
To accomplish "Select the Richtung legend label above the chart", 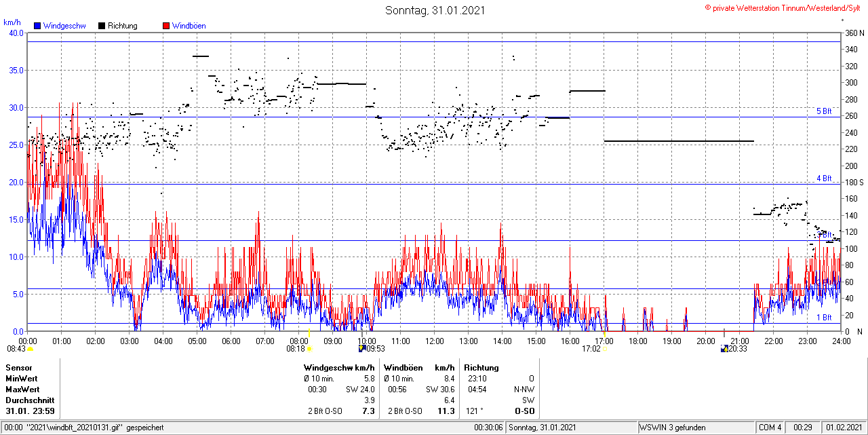I will pyautogui.click(x=123, y=26).
